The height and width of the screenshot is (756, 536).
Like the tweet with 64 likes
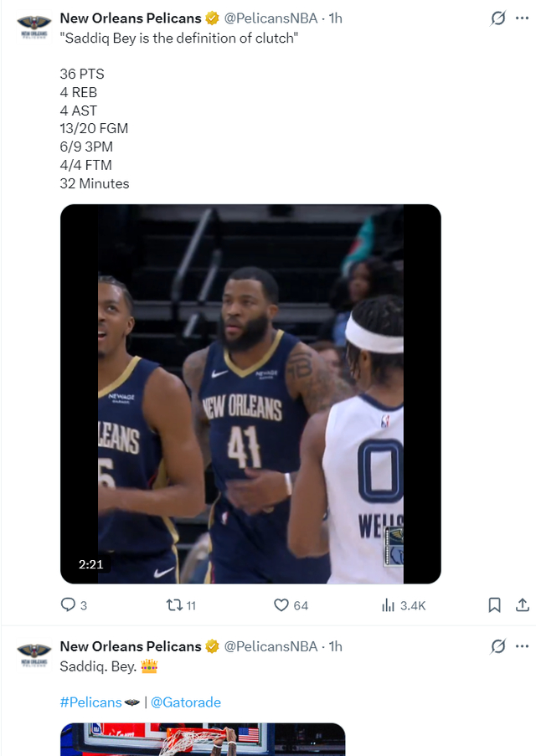[x=281, y=604]
